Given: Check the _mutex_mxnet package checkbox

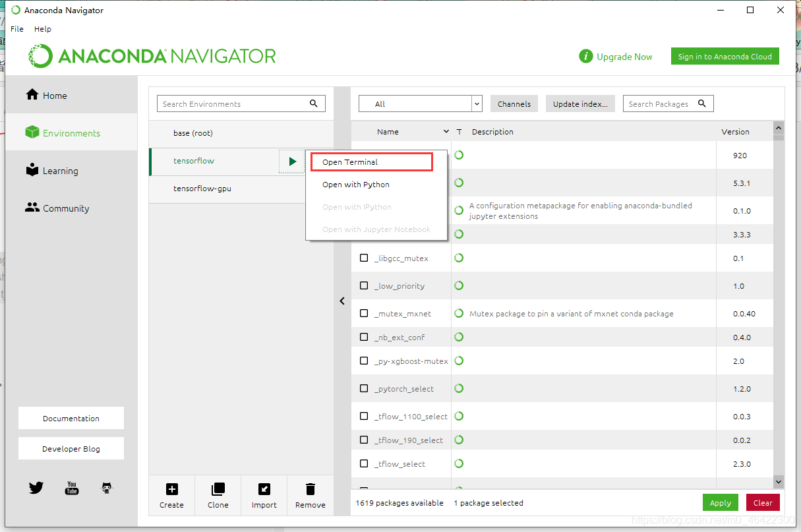Looking at the screenshot, I should (x=364, y=313).
